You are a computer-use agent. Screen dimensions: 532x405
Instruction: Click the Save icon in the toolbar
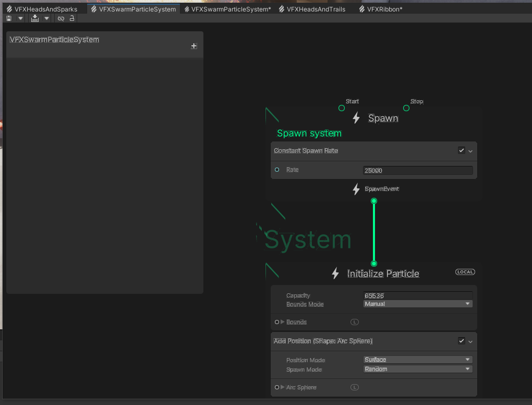8,18
